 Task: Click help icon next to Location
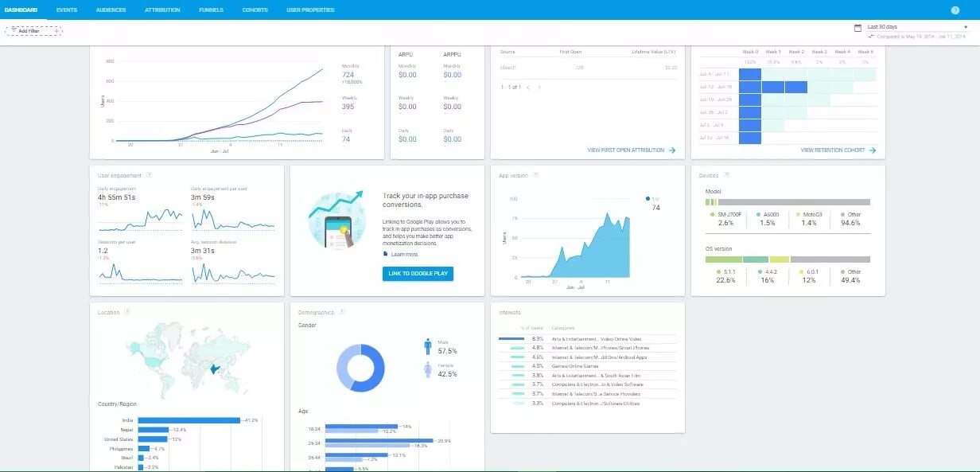[127, 312]
